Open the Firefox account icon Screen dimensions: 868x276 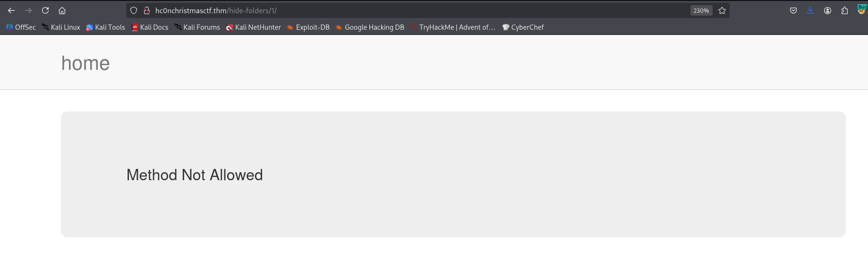tap(827, 10)
